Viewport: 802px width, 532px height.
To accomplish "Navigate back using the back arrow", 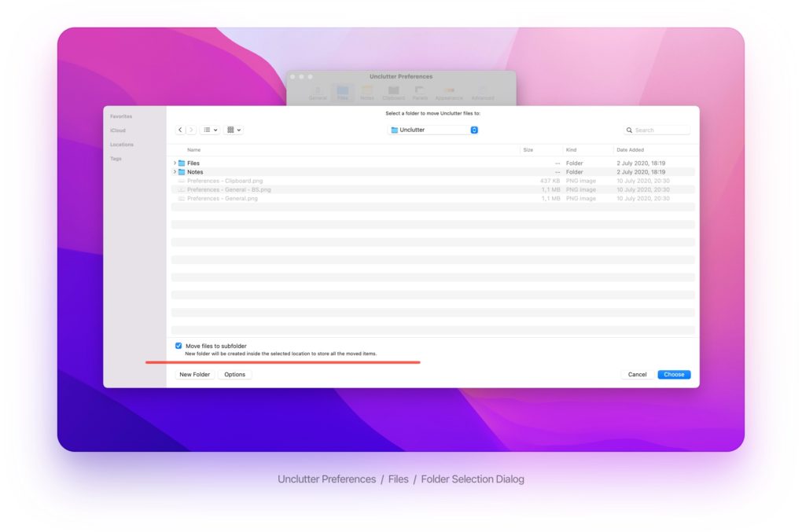I will [x=180, y=130].
